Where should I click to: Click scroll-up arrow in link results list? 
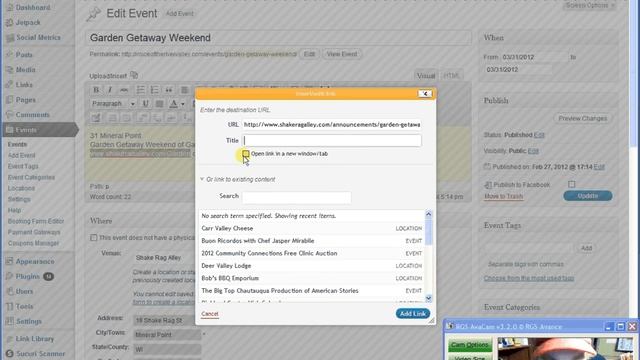tap(428, 214)
